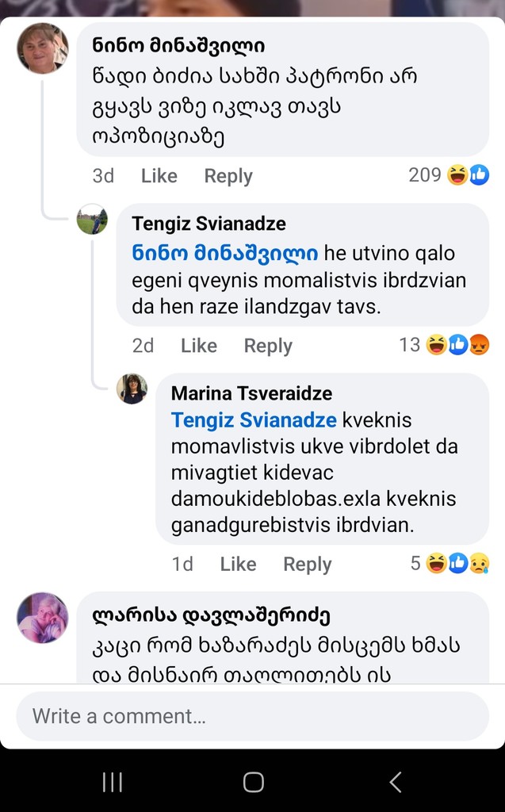
Task: Open the blue ნინო მინაშვილი mention link
Action: pos(224,253)
